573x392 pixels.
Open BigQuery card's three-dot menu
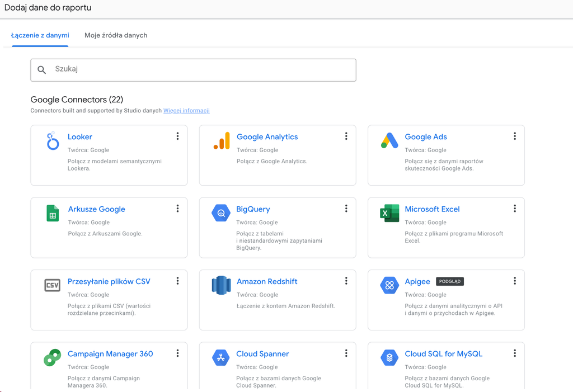[346, 209]
